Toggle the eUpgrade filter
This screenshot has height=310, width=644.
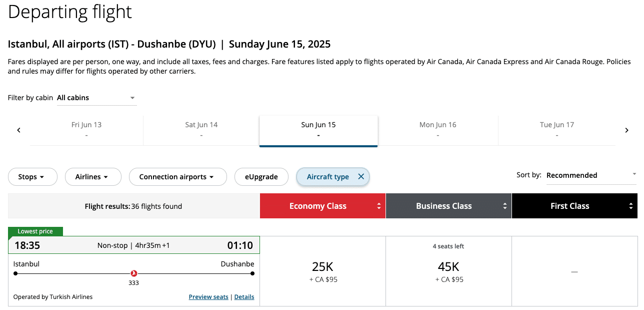tap(261, 177)
